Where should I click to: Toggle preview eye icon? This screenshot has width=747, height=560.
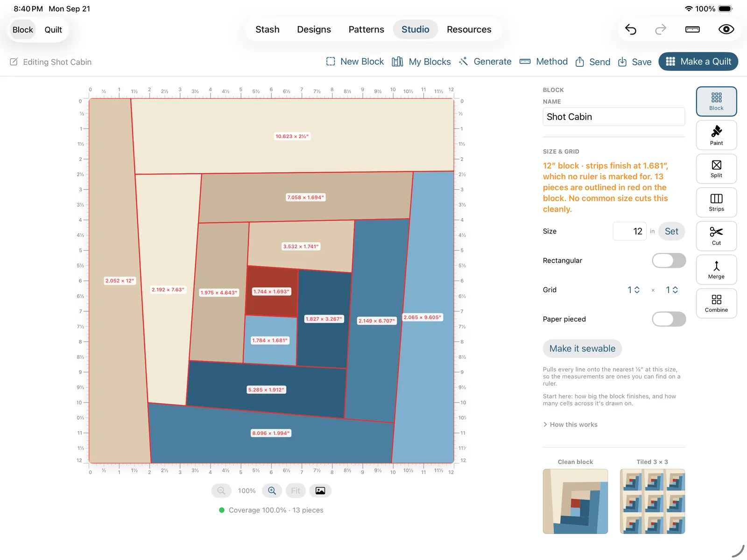pos(726,29)
